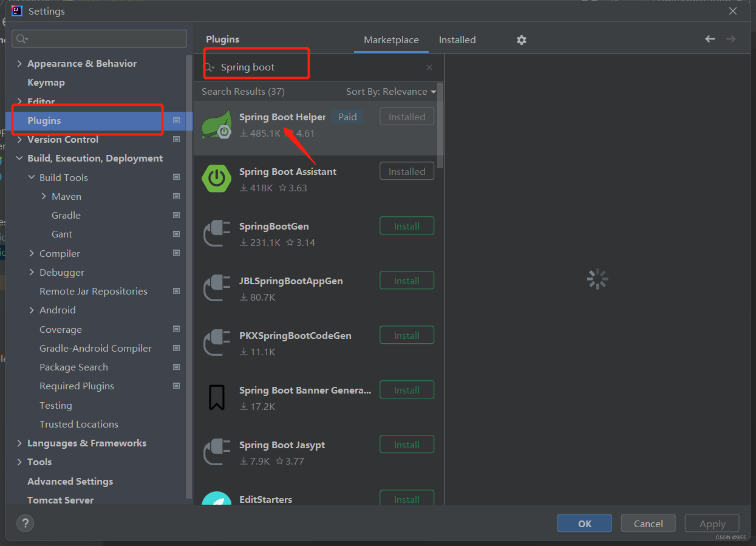Install the JBLSpringBootAppGen plugin

407,281
